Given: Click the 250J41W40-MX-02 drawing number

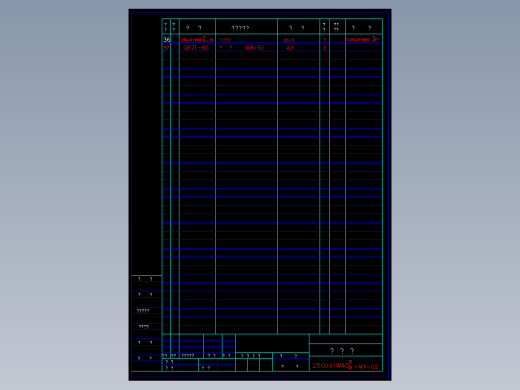Looking at the screenshot, I should [x=345, y=365].
